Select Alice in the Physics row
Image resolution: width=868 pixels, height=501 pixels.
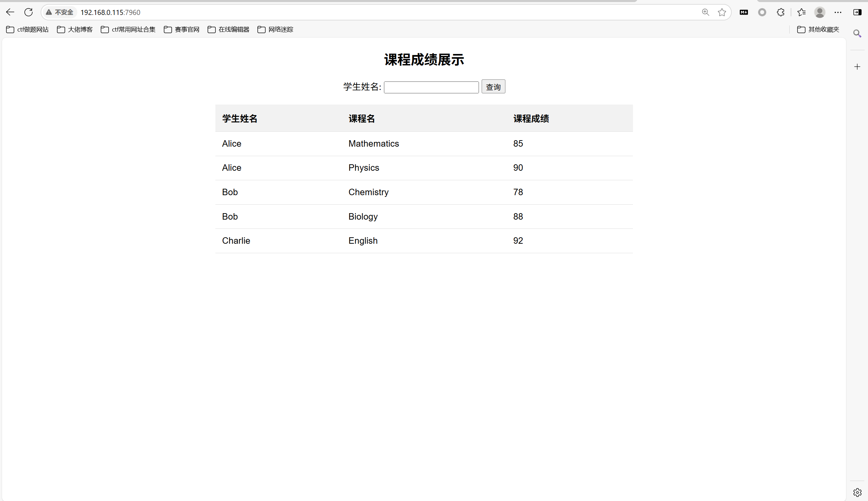tap(231, 168)
